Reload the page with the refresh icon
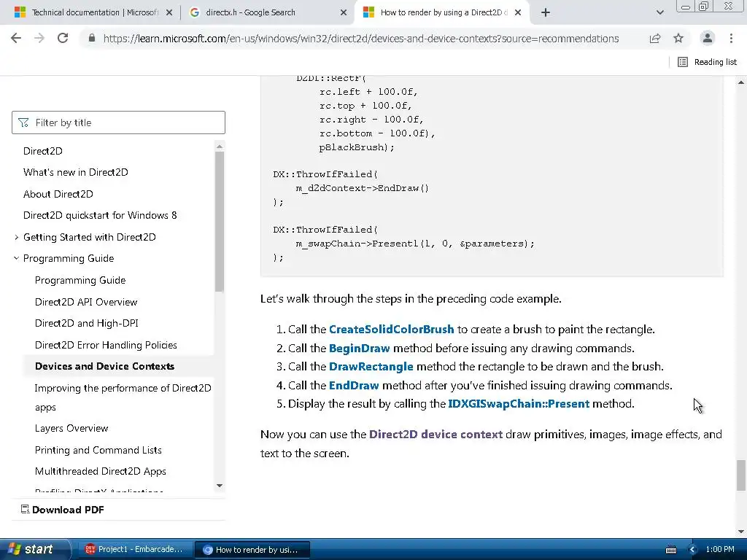747x560 pixels. (x=63, y=38)
